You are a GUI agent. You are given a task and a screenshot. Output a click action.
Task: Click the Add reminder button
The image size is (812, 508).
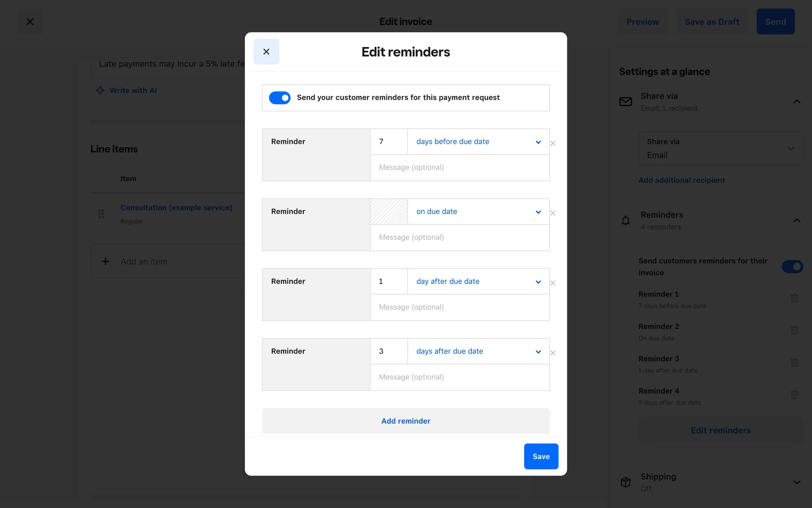406,421
